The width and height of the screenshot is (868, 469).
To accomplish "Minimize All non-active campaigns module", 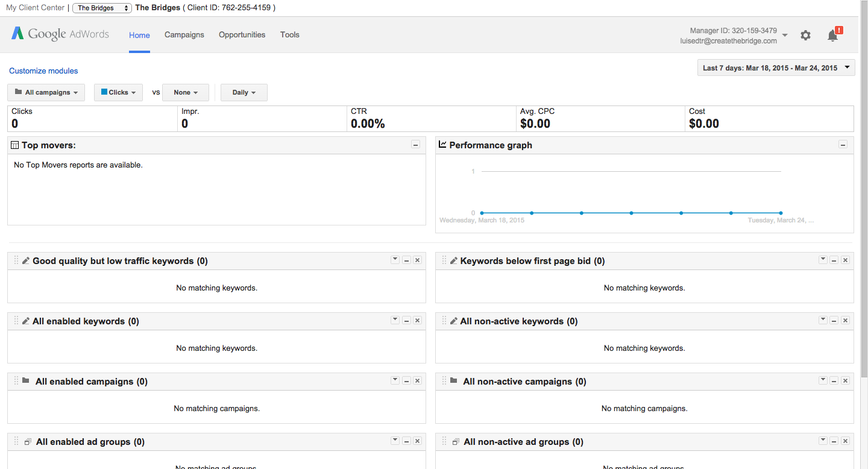I will click(x=834, y=380).
